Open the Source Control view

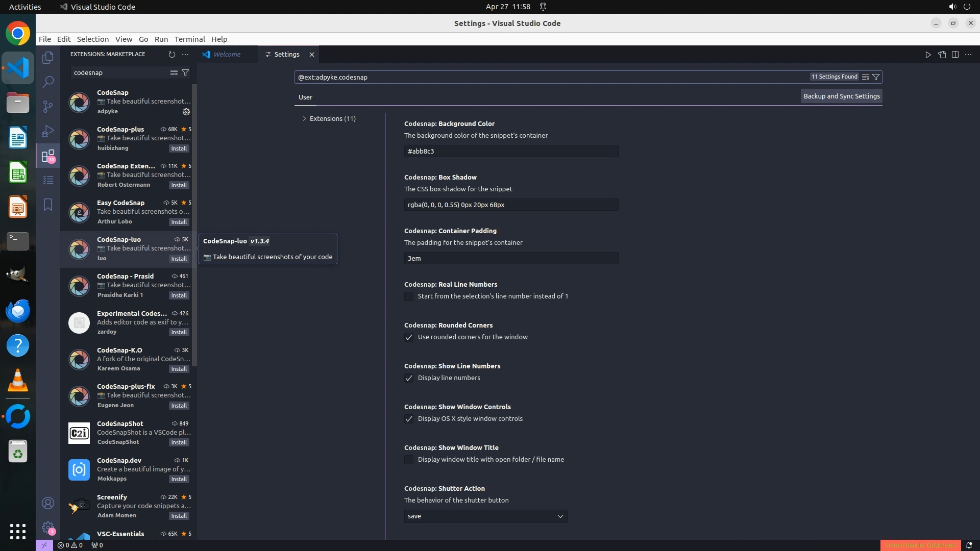point(48,106)
